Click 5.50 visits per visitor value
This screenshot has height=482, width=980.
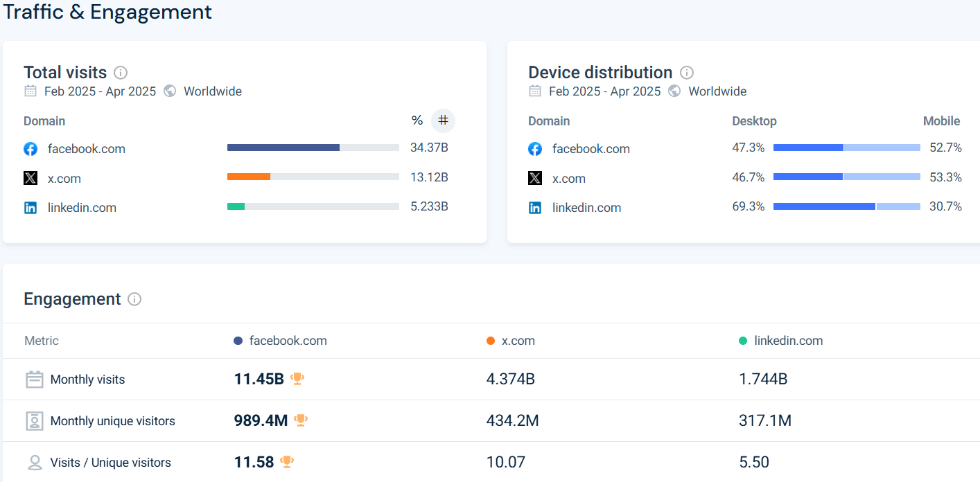pos(754,463)
